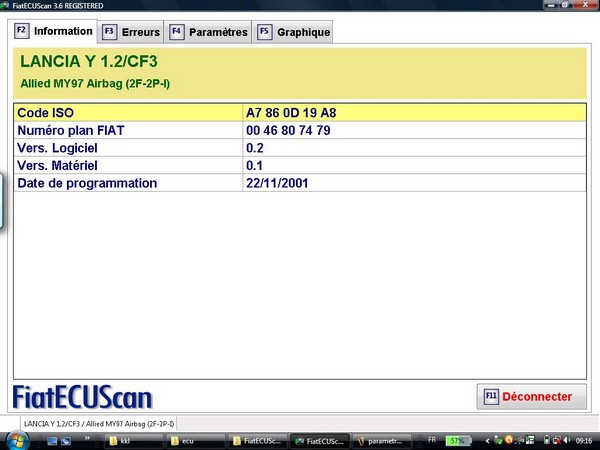Screen dimensions: 600x450
Task: Open the FiatECUSc... folder taskbar button
Action: point(257,441)
